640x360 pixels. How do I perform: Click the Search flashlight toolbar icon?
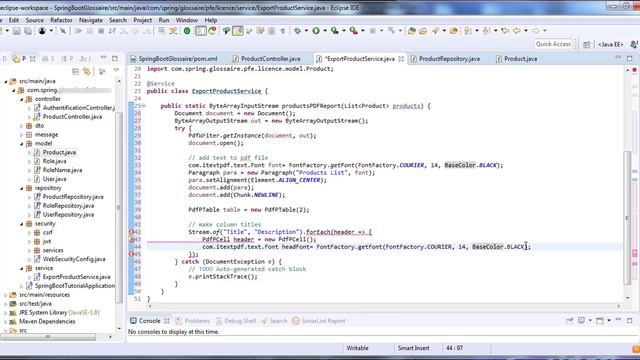[436, 31]
